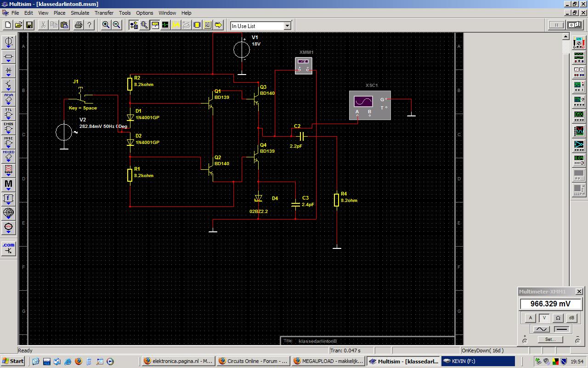Open the CMOS component bin
588x368 pixels.
9,127
